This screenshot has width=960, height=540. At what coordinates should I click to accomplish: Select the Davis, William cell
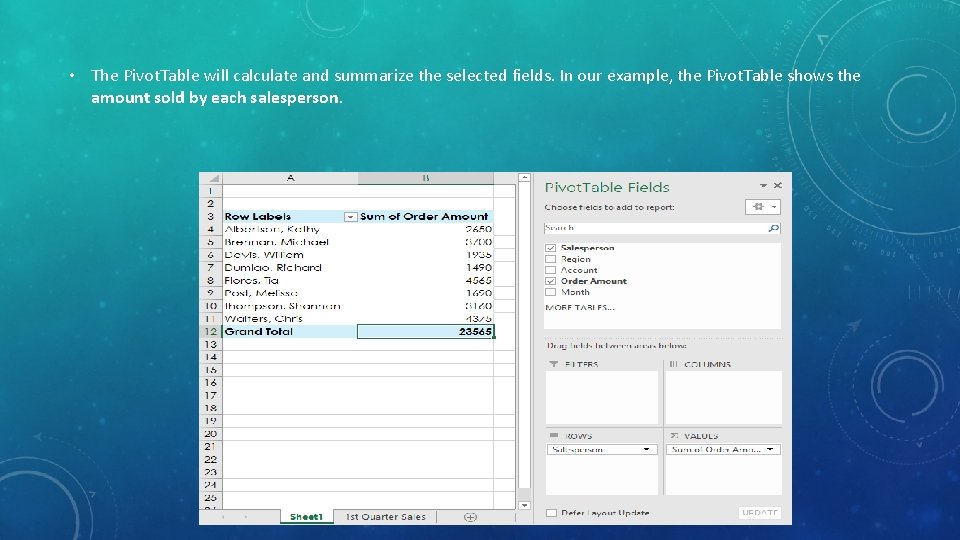click(x=290, y=255)
